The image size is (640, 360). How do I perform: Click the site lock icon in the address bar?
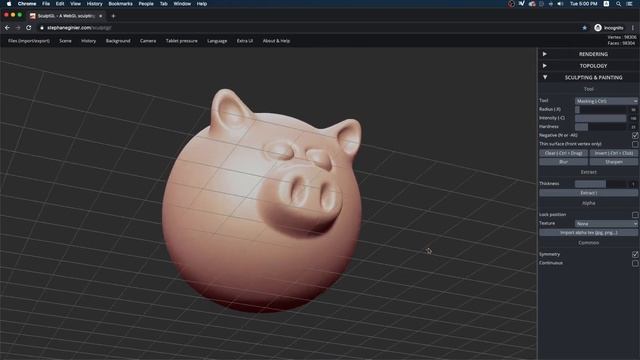click(42, 28)
